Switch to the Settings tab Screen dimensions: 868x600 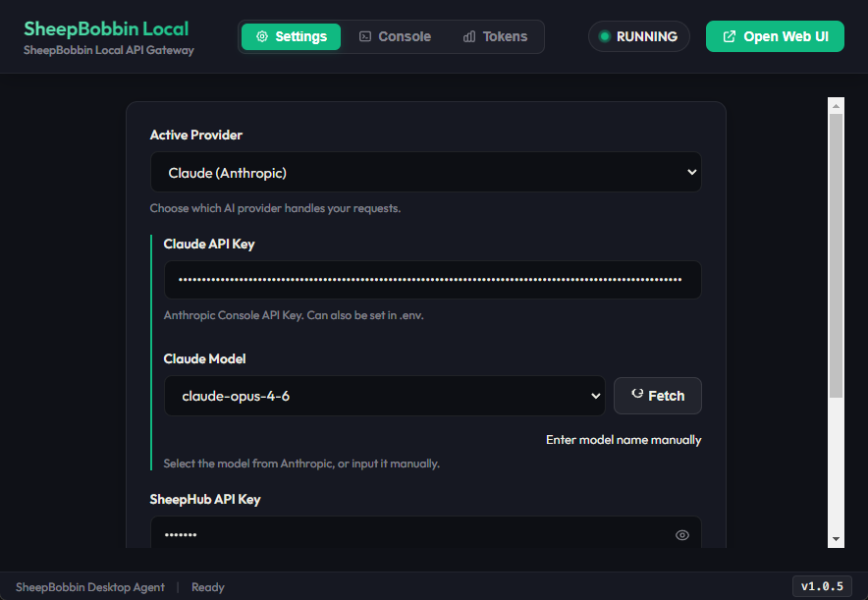292,36
